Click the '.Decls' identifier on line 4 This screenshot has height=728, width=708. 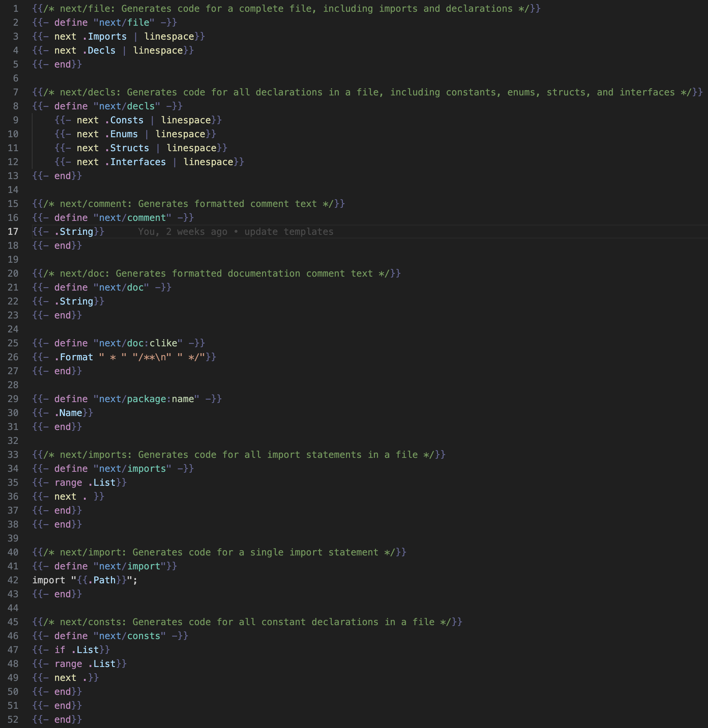tap(99, 50)
